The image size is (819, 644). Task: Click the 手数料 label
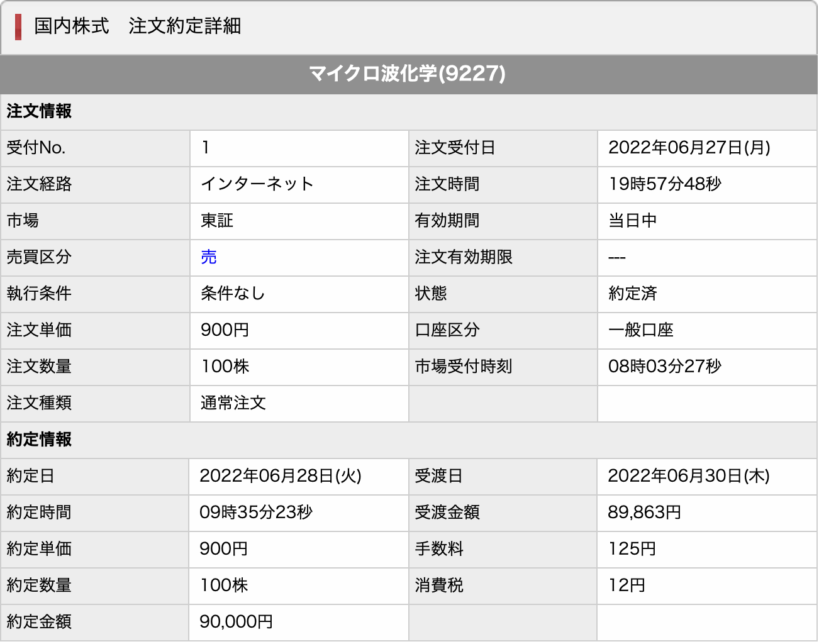click(x=439, y=549)
